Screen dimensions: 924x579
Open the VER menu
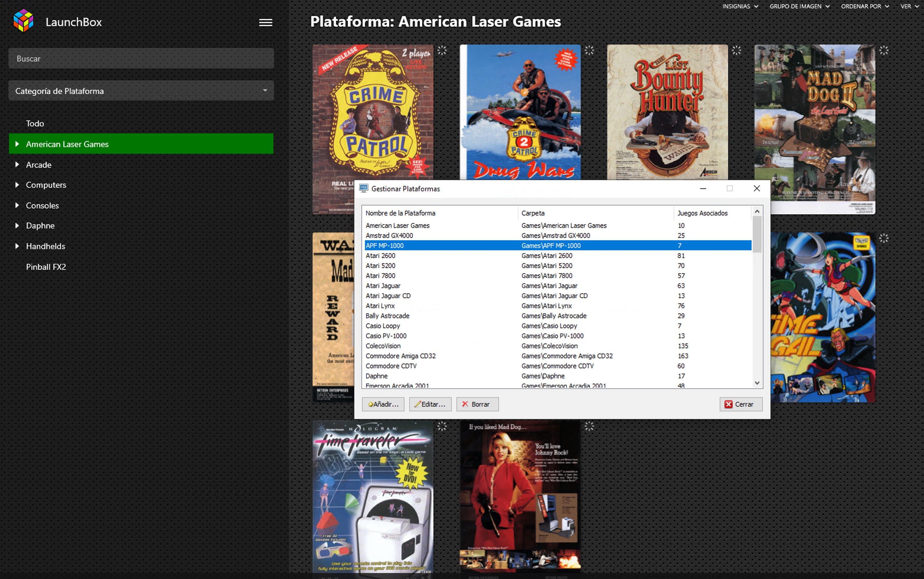(910, 6)
